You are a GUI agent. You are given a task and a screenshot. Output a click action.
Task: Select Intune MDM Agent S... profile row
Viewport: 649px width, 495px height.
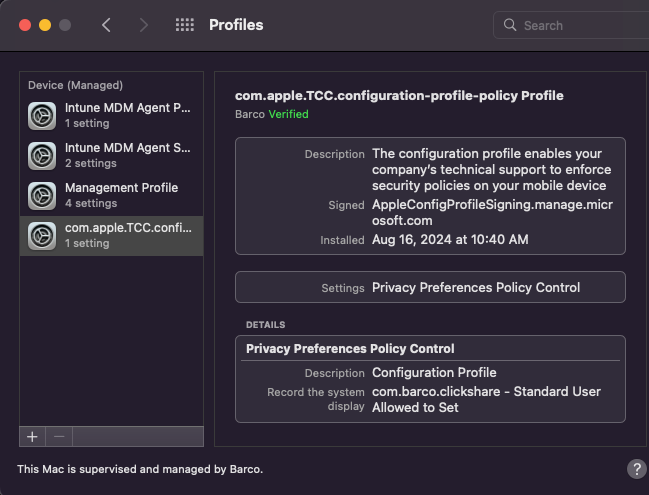coord(111,156)
